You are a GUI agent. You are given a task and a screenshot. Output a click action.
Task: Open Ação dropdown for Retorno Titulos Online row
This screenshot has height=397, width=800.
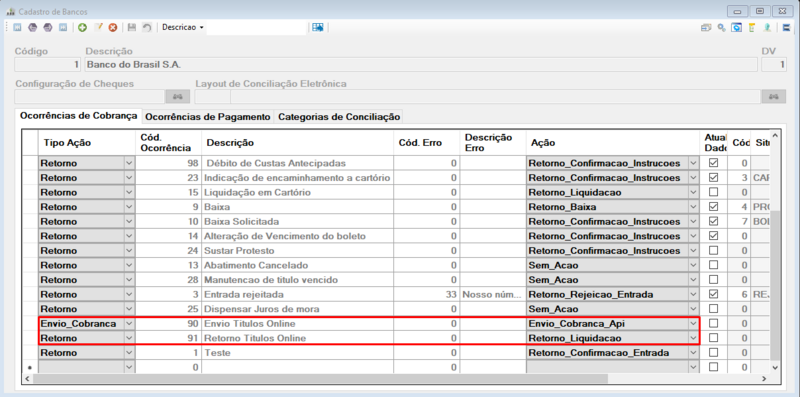click(693, 338)
